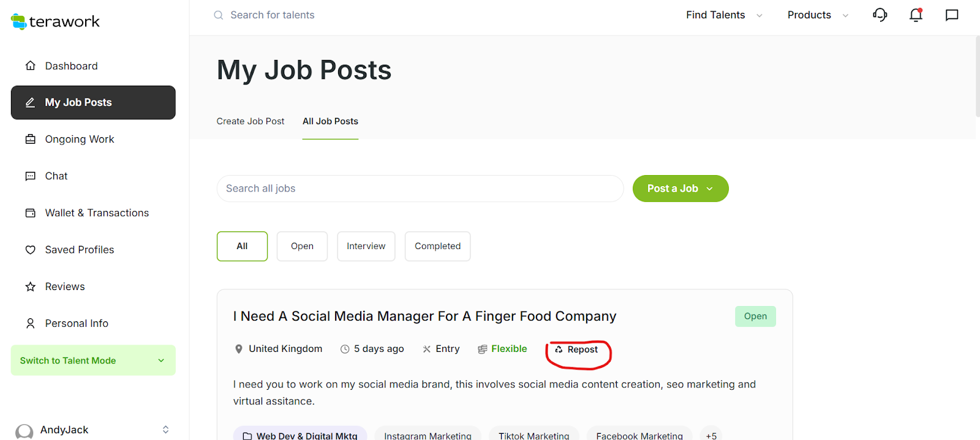This screenshot has height=440, width=980.
Task: Show only Completed job posts
Action: (437, 246)
